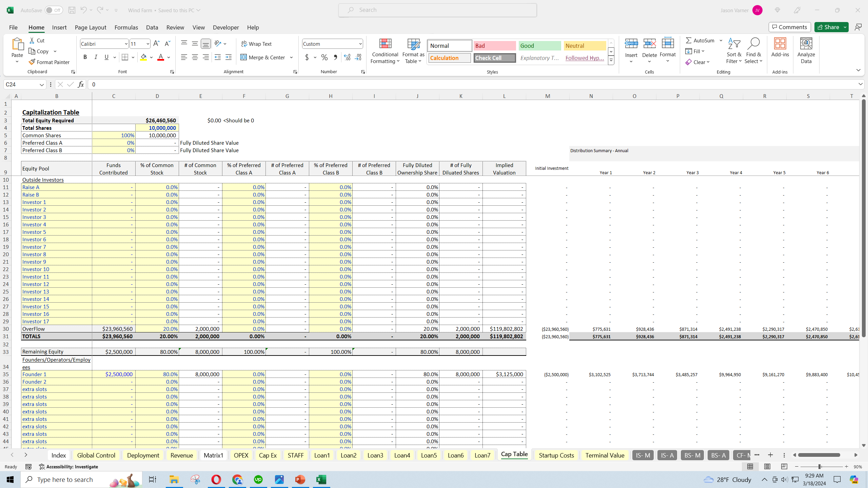Apply the yellow fill color

(143, 57)
